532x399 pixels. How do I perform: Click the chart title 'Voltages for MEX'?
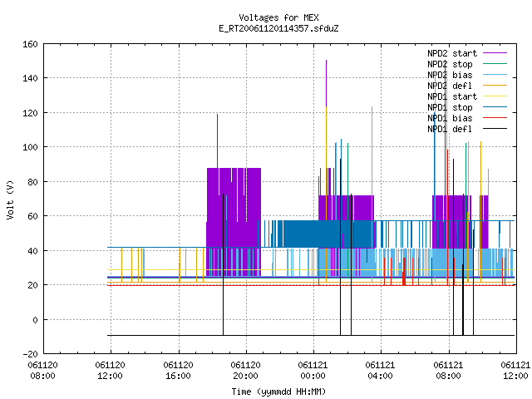click(278, 17)
